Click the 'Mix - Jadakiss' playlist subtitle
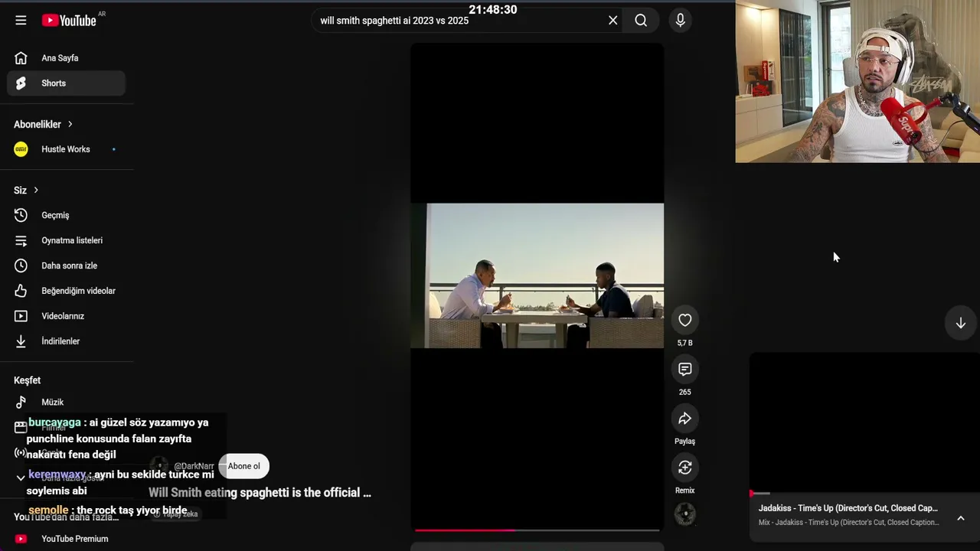 click(x=849, y=523)
